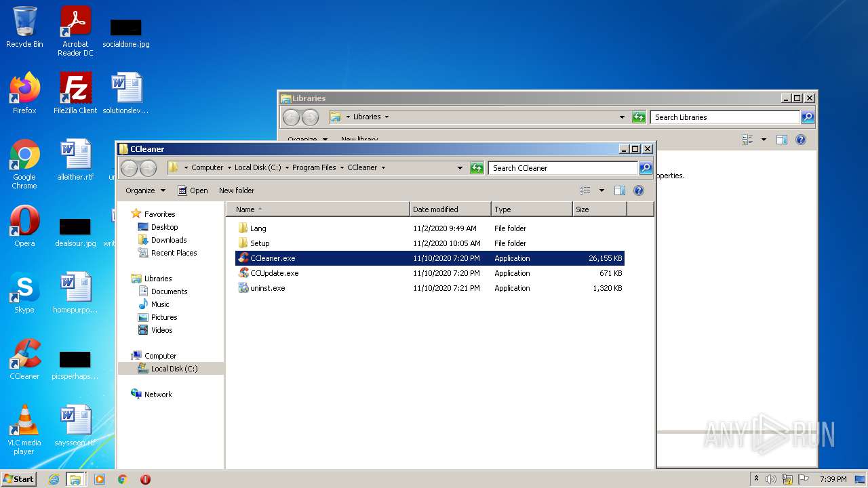Open Downloads in Favorites
This screenshot has width=868, height=488.
tap(162, 240)
